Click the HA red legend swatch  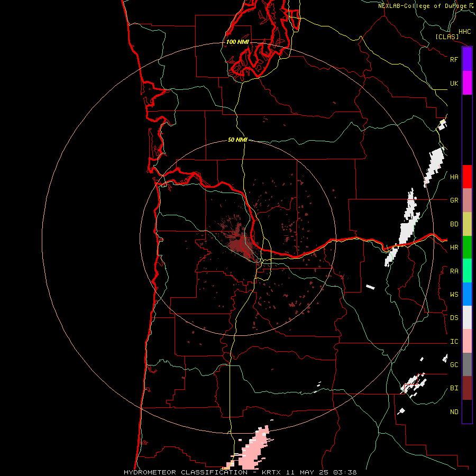(x=467, y=177)
